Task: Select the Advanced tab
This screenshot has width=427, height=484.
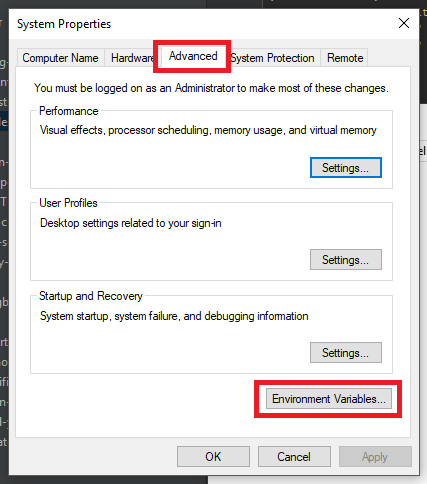Action: [193, 56]
